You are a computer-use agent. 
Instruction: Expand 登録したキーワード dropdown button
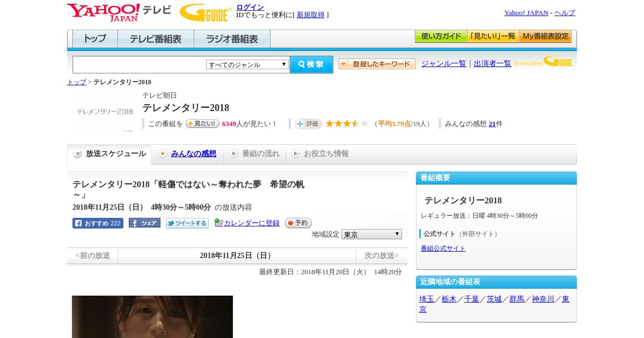pos(377,64)
